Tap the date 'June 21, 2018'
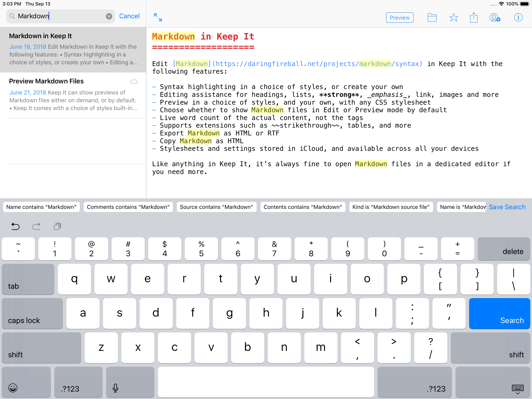532x399 pixels. coord(28,92)
